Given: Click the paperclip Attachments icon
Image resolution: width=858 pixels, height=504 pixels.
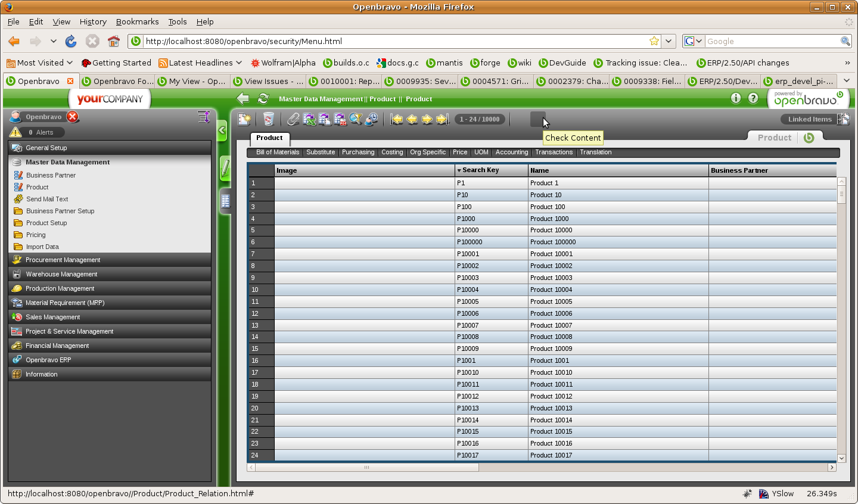Looking at the screenshot, I should pos(293,119).
